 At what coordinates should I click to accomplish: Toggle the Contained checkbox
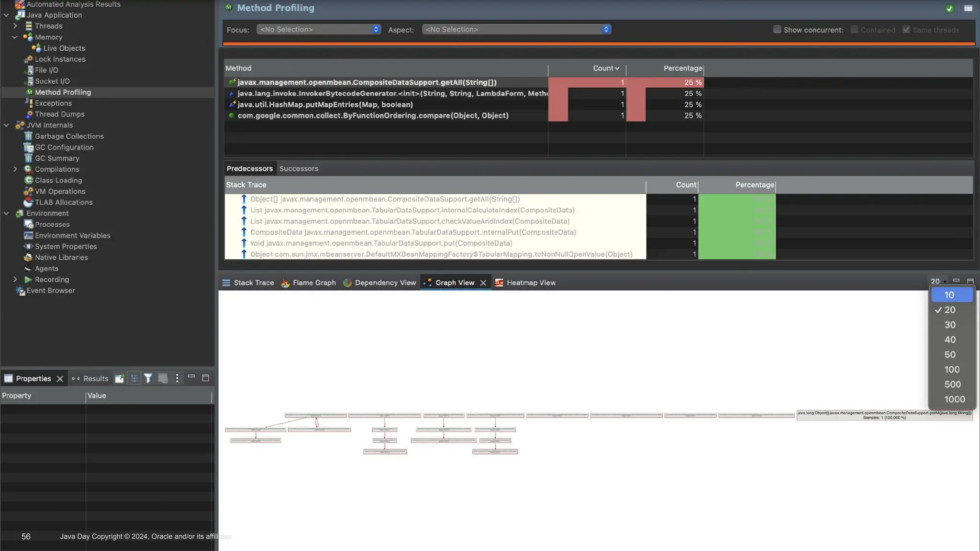pyautogui.click(x=854, y=30)
